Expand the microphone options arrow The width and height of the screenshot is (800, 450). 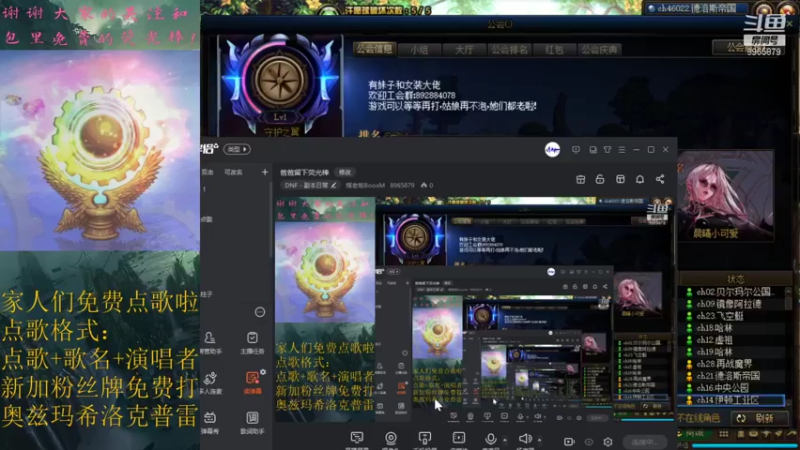505,440
